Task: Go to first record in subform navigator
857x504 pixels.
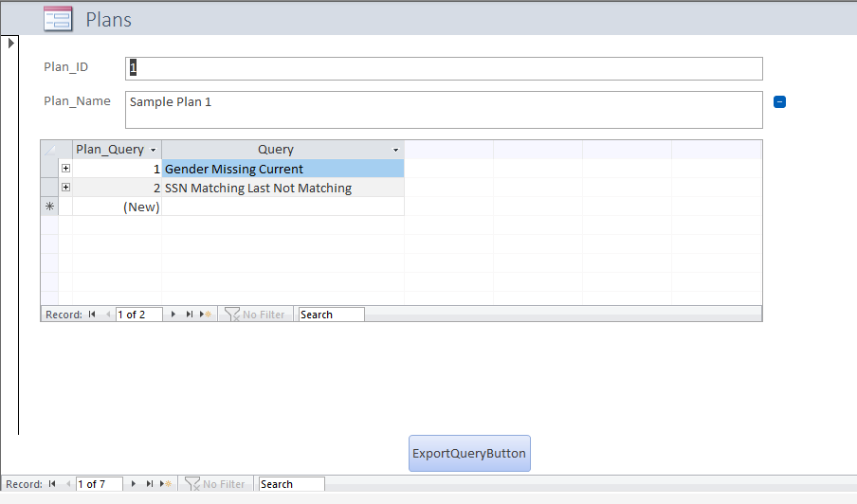Action: pos(92,315)
